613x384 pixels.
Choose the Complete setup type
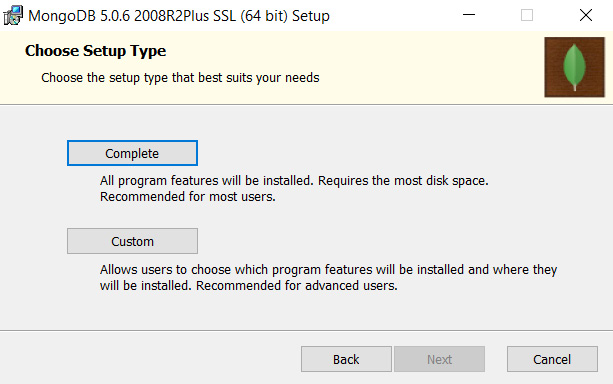coord(132,153)
